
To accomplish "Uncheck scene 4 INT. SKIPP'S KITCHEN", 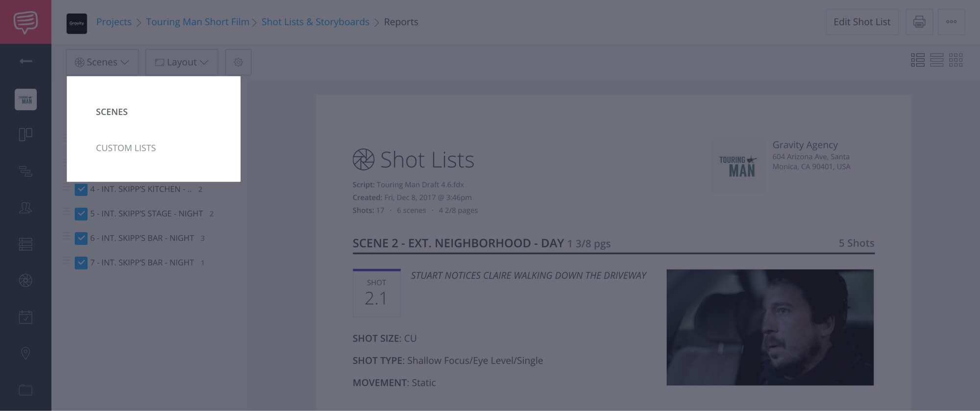I will coord(81,189).
